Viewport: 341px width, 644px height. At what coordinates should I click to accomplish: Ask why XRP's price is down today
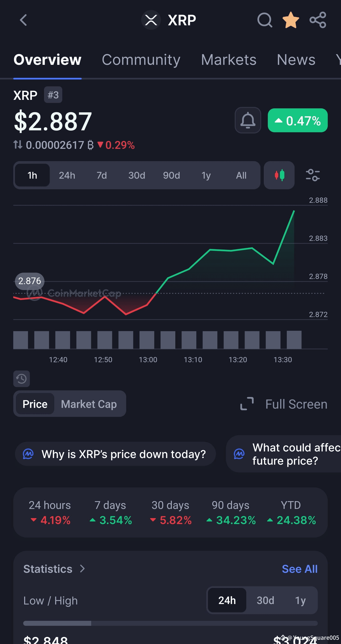click(x=115, y=454)
